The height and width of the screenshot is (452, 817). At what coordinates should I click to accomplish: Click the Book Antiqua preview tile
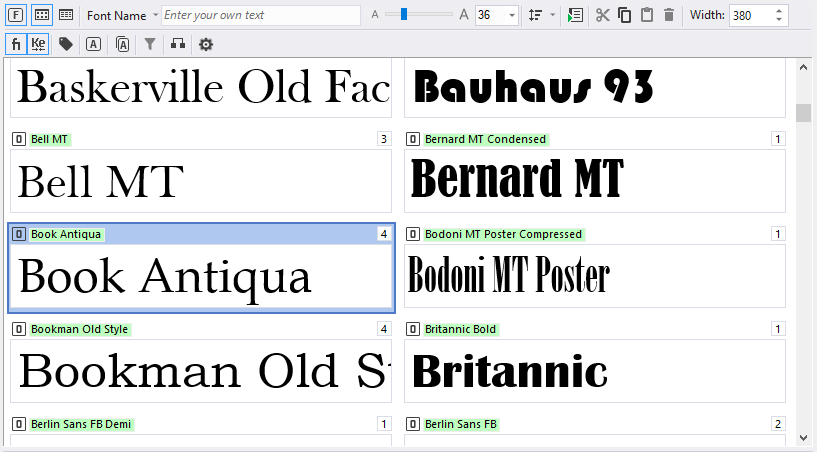(x=201, y=276)
